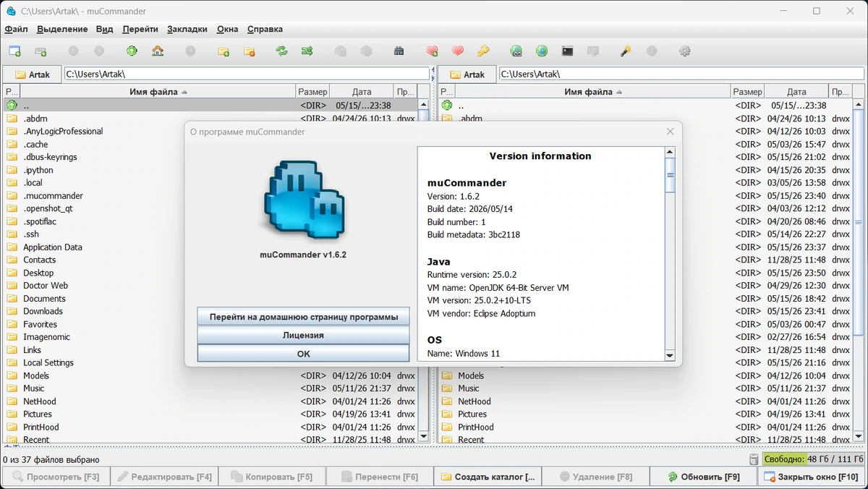The image size is (868, 489).
Task: Add a new tab via toolbar
Action: [41, 51]
